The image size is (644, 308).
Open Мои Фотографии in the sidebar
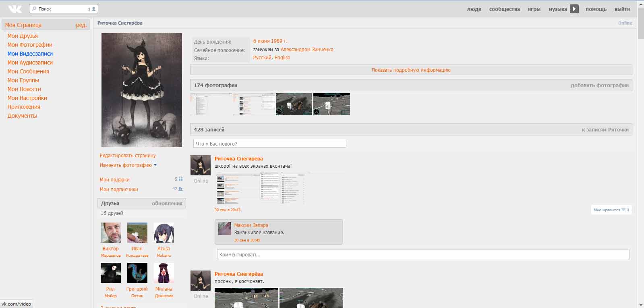30,45
